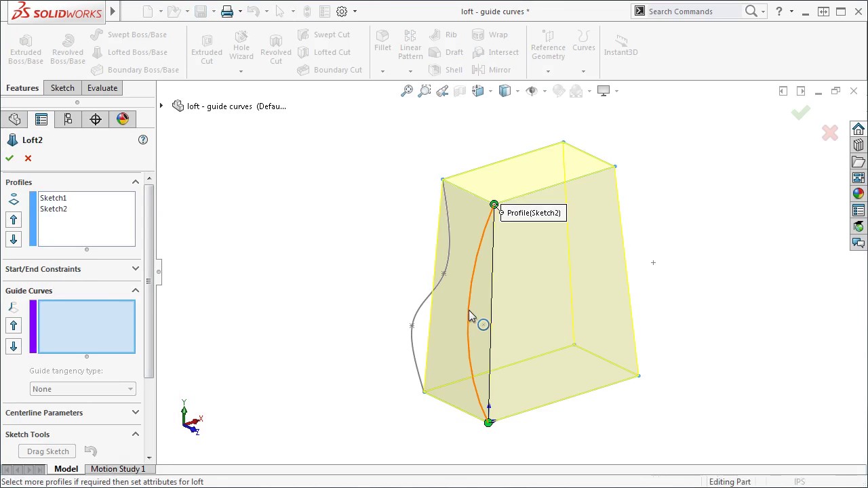Screen dimensions: 868x488
Task: Click the Zoom to Fit magnifier icon
Action: (x=407, y=91)
